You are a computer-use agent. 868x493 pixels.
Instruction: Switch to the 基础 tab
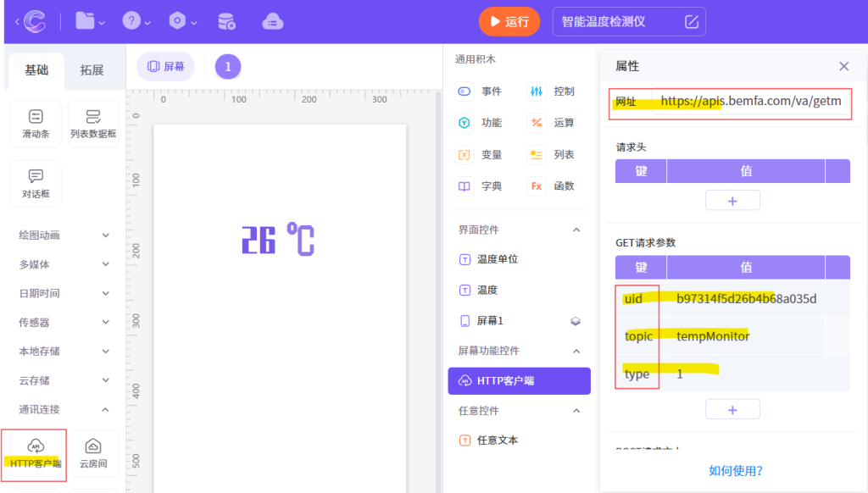(x=36, y=69)
